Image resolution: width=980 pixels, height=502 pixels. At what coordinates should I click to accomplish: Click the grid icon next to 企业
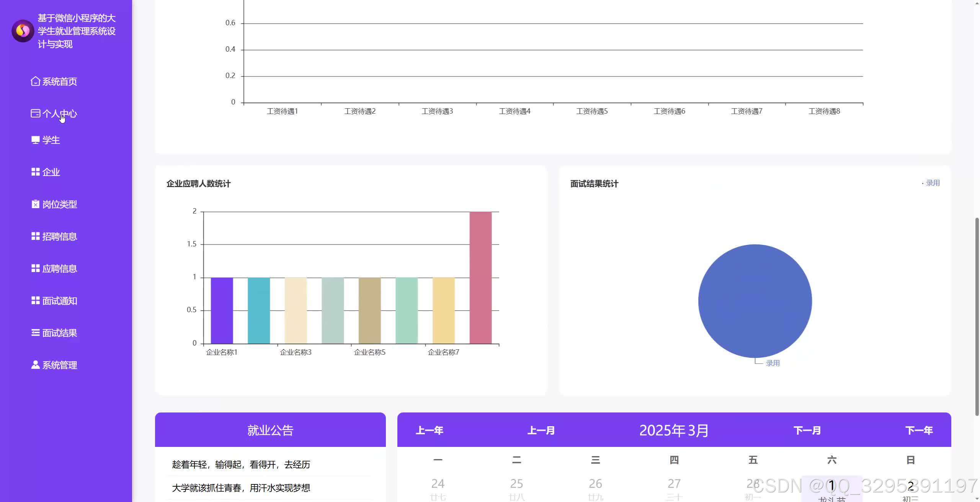coord(35,172)
